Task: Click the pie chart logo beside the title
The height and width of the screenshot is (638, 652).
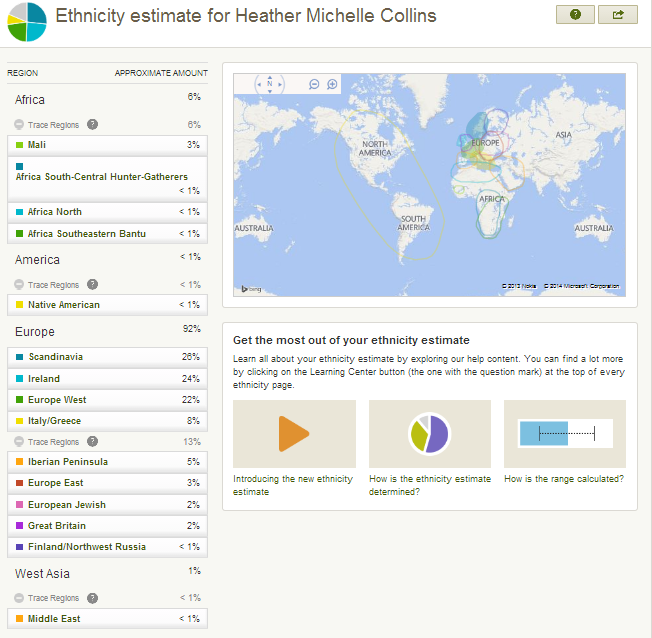Action: tap(27, 21)
